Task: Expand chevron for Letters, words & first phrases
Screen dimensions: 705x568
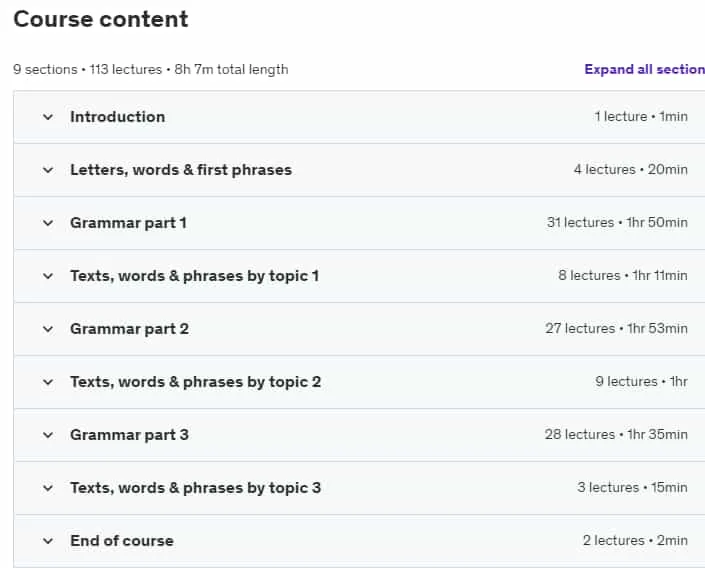Action: (x=48, y=170)
